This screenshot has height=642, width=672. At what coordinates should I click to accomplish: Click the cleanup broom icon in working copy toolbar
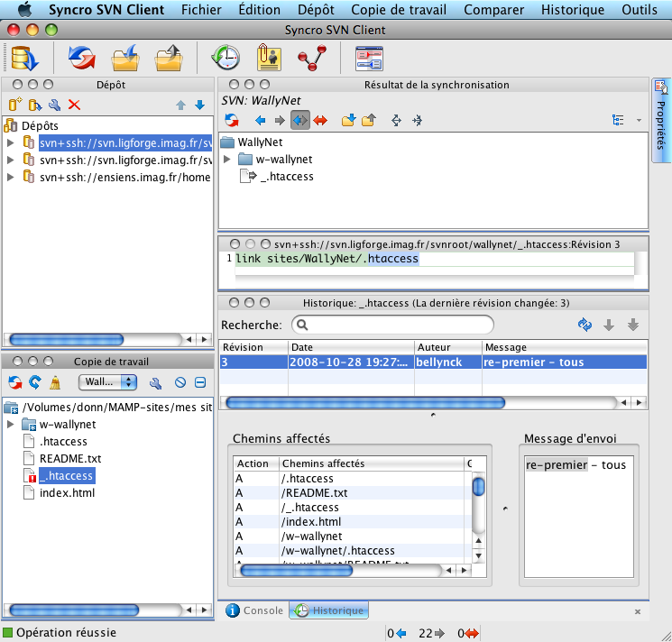55,382
